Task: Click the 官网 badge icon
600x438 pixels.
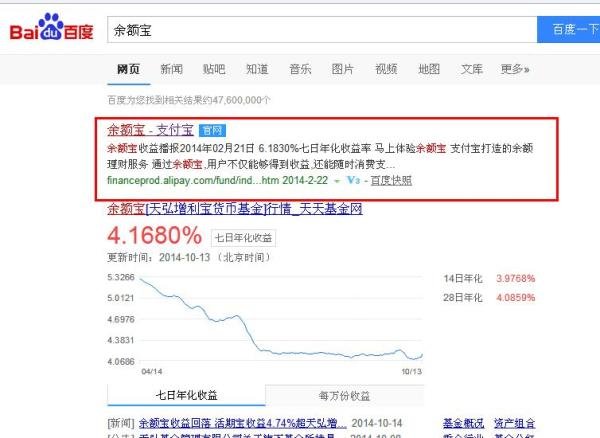Action: 212,130
